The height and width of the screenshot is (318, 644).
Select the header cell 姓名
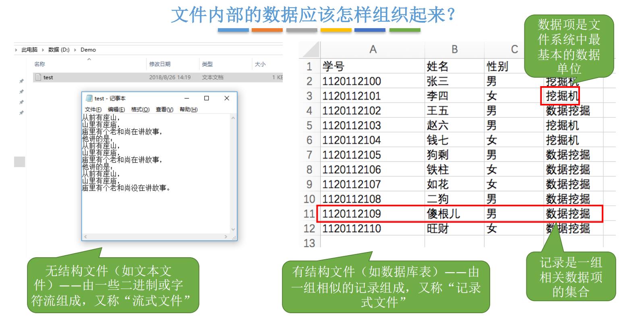tap(454, 66)
